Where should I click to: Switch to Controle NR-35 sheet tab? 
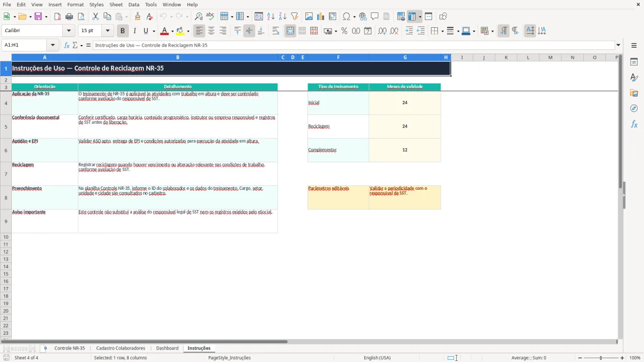pyautogui.click(x=69, y=348)
